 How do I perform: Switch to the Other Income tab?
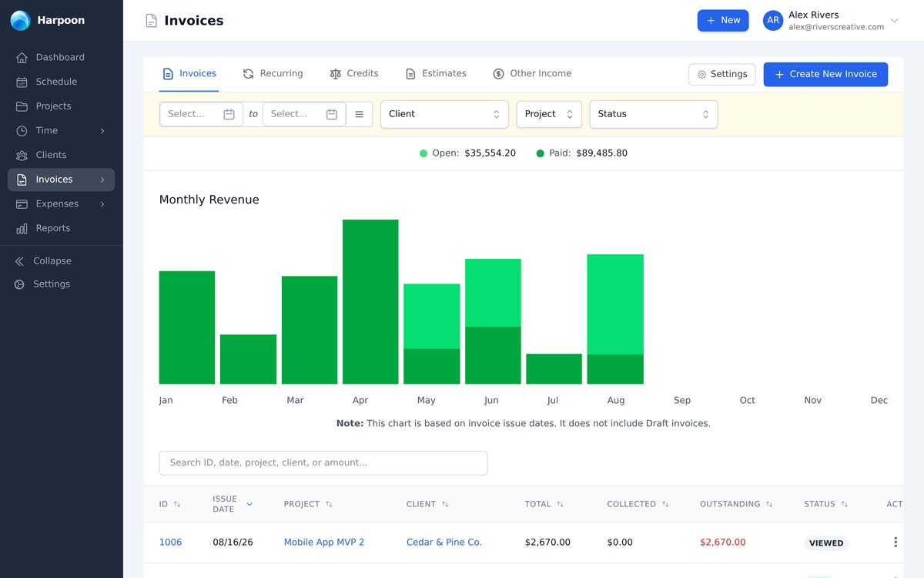532,74
